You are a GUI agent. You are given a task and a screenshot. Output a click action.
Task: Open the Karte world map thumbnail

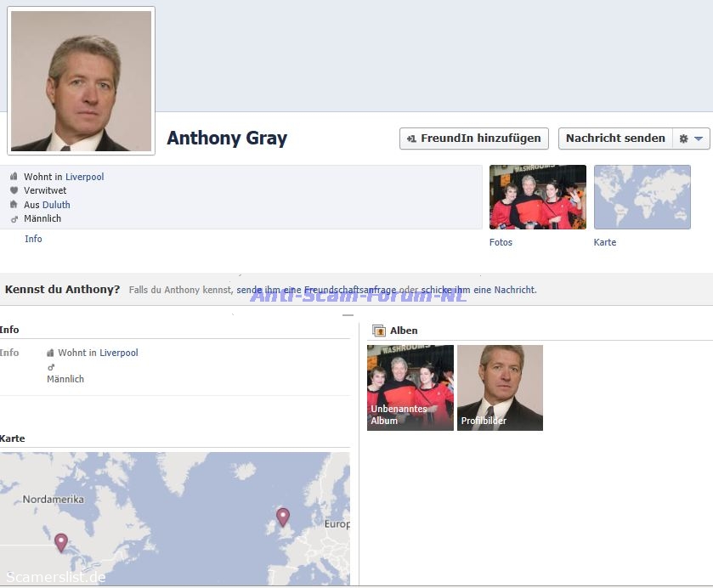[642, 197]
